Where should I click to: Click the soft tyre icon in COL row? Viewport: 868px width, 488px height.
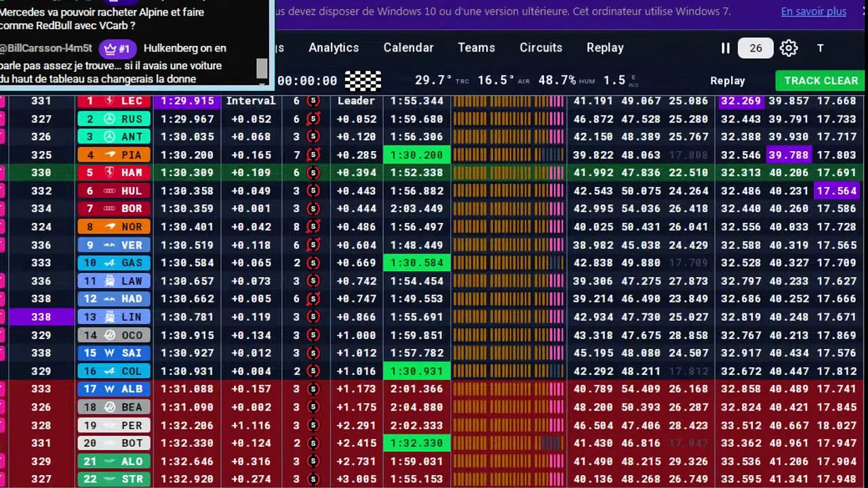pyautogui.click(x=313, y=371)
